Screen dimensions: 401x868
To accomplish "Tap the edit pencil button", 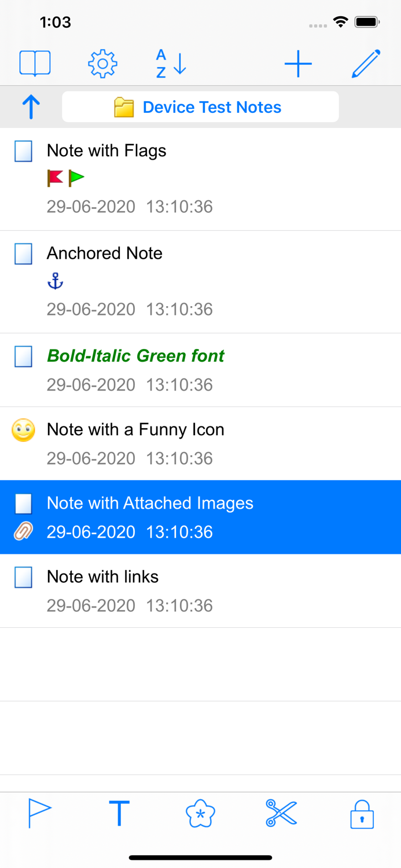I will click(x=366, y=62).
